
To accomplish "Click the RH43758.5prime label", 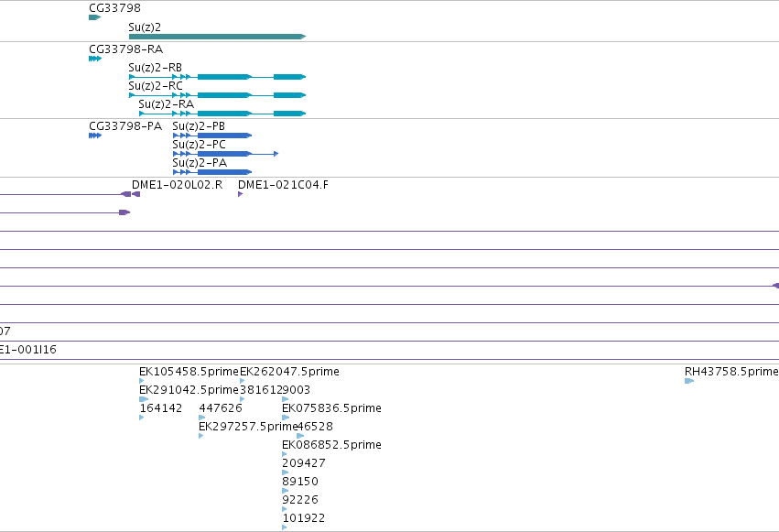I will tap(731, 372).
